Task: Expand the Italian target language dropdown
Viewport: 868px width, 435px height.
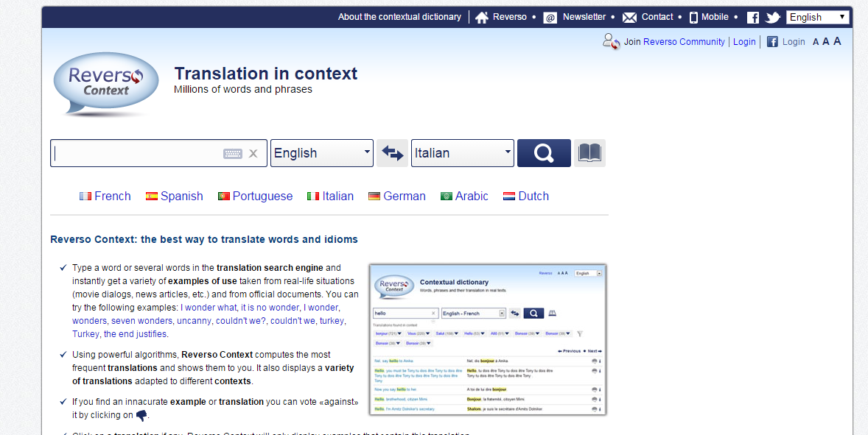Action: (x=462, y=153)
